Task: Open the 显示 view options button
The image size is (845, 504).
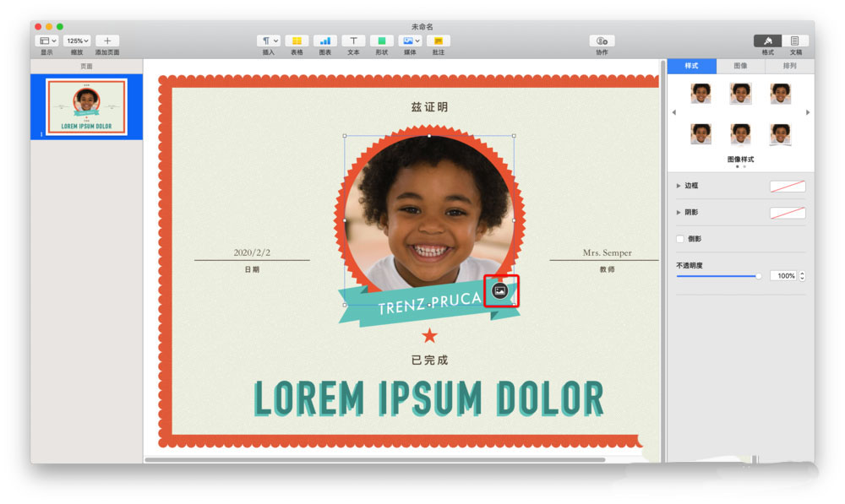Action: pos(47,41)
